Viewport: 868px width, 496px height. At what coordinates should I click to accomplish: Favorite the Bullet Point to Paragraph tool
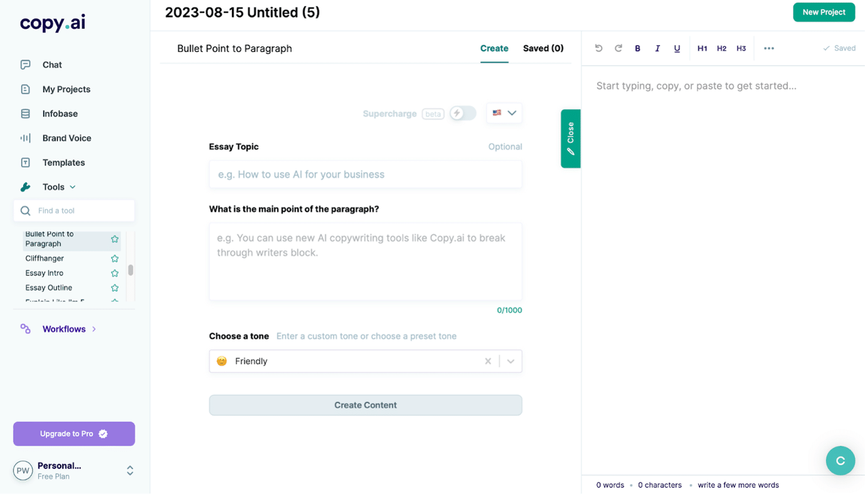click(115, 239)
